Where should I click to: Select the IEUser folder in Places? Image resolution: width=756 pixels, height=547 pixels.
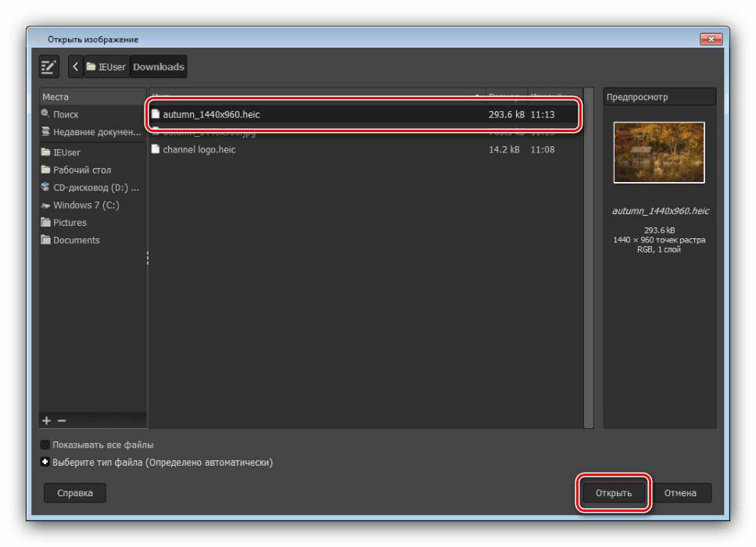(x=92, y=152)
